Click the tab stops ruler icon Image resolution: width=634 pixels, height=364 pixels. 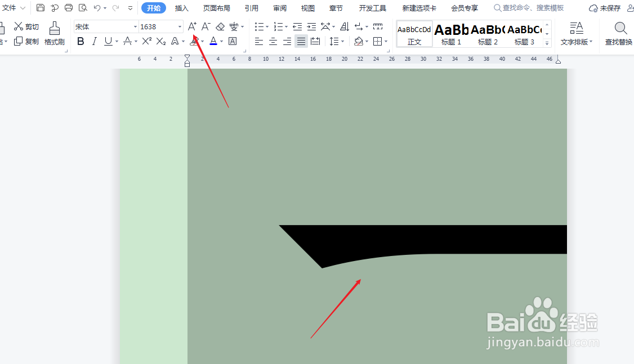(378, 26)
